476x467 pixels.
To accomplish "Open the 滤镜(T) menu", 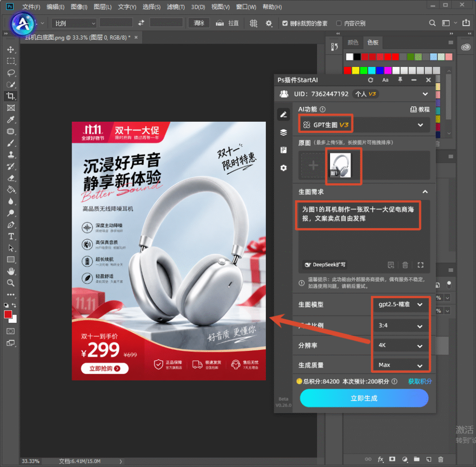I will click(x=175, y=7).
